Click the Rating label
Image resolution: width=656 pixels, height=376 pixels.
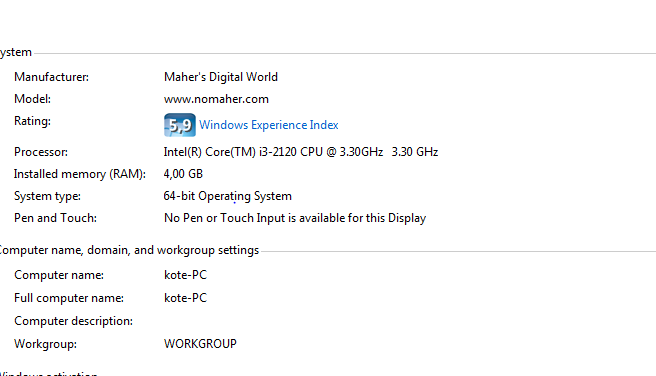point(32,121)
